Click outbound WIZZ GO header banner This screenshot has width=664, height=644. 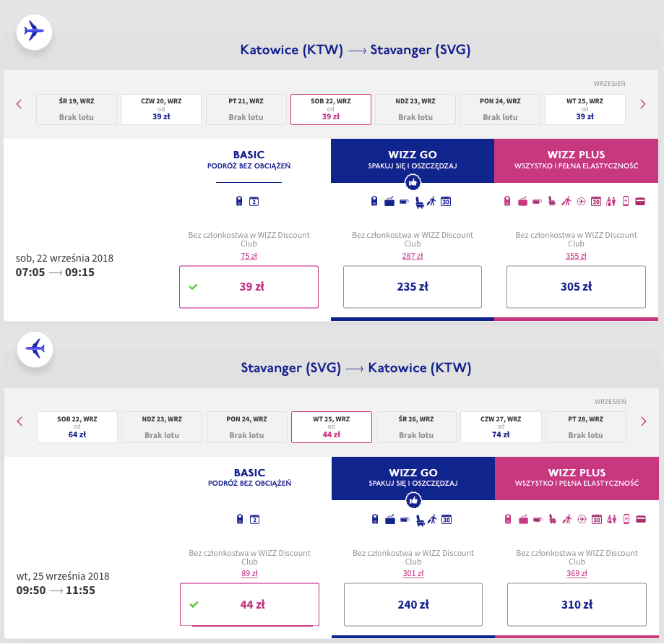(413, 160)
